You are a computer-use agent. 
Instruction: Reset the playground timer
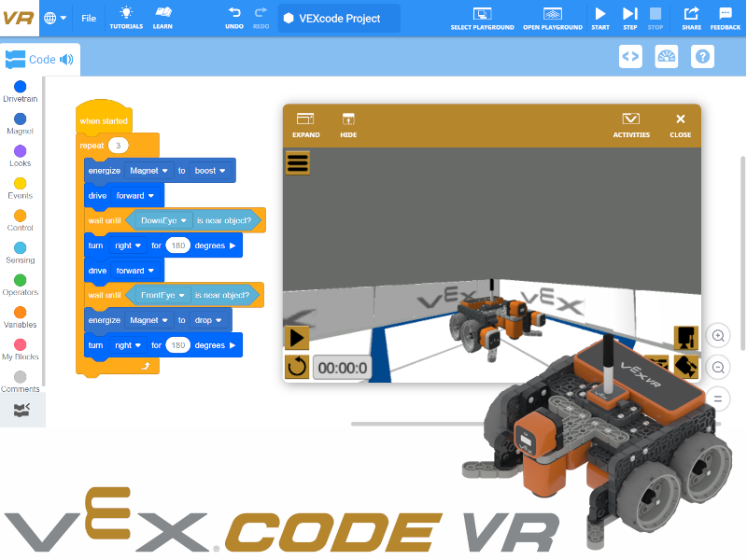point(297,367)
